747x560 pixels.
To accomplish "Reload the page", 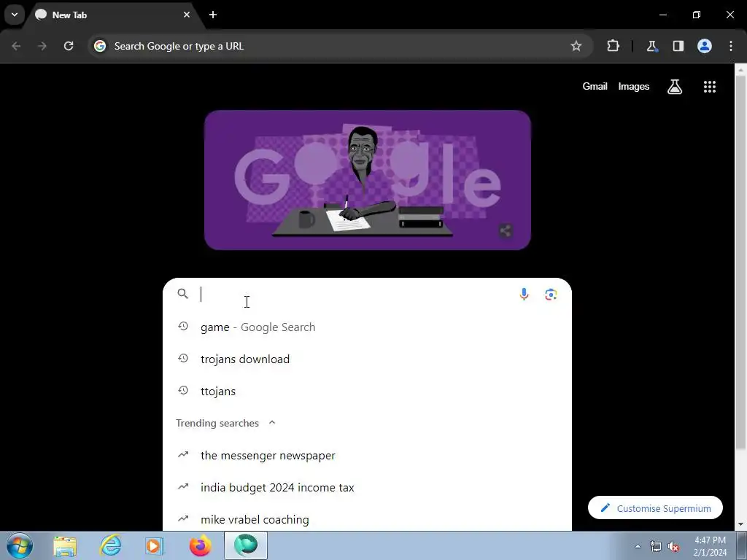I will point(69,46).
